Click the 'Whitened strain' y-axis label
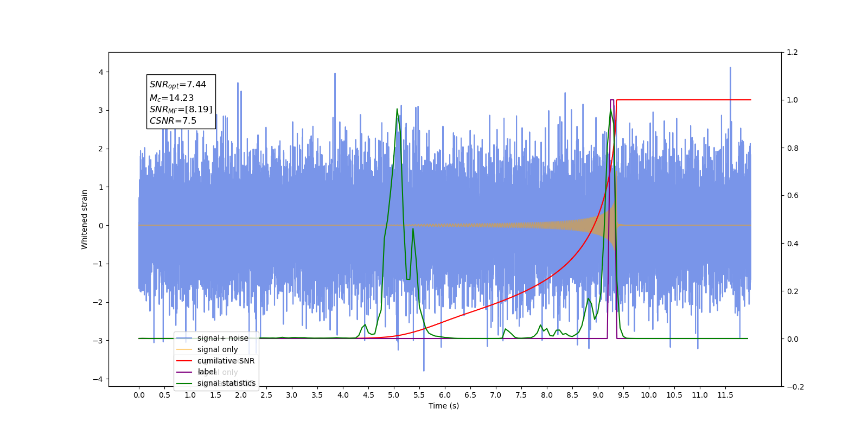This screenshot has height=434, width=868. (84, 219)
